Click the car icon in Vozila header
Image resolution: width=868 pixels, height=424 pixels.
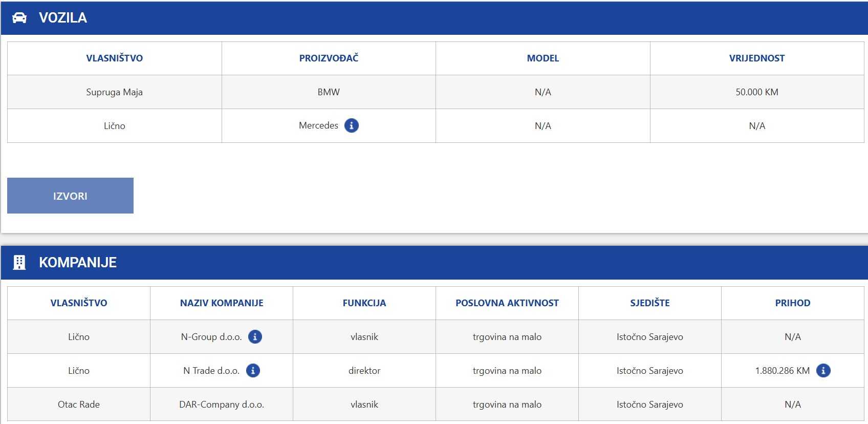(19, 18)
